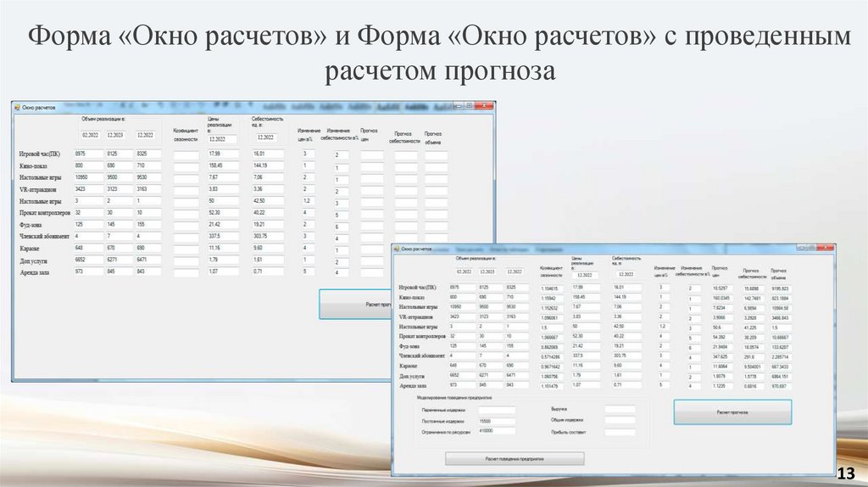Click 'Расчет прогноза' button in front window
Screen dimensions: 868x487
click(732, 412)
